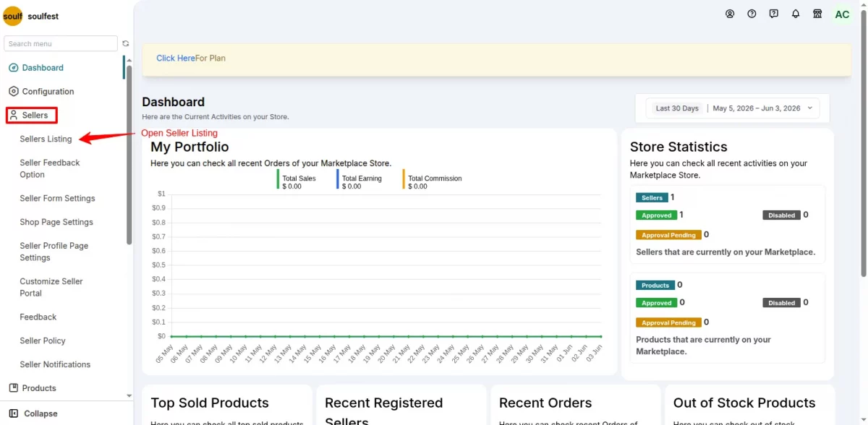
Task: Open Seller Policy submenu item
Action: (x=43, y=340)
